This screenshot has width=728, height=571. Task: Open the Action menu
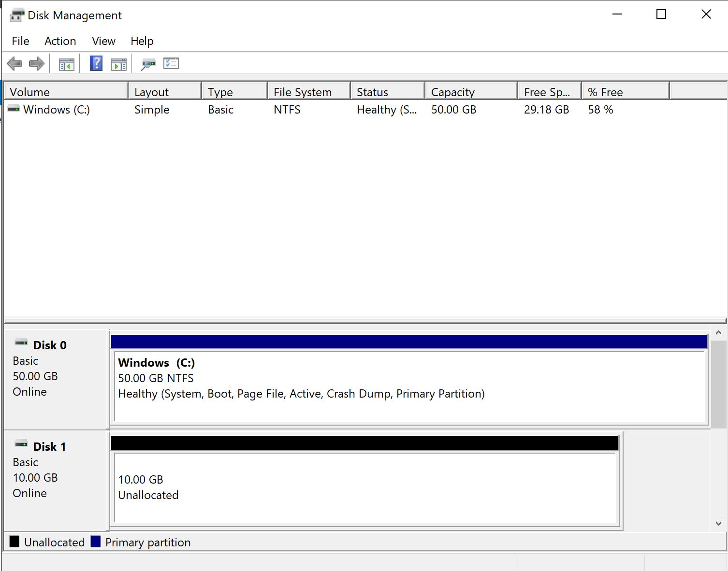[60, 41]
